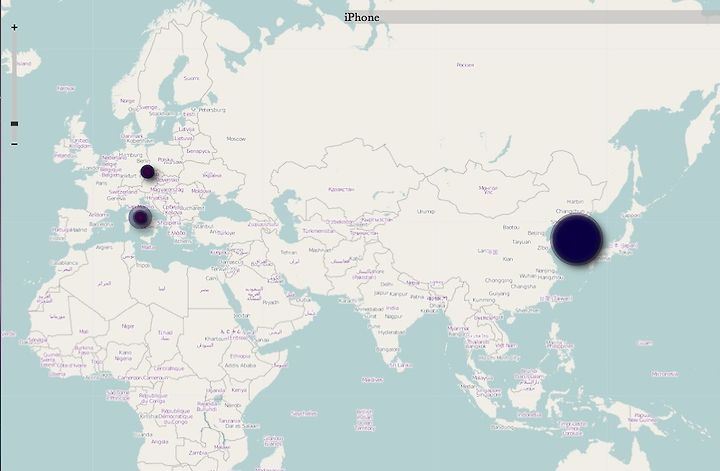Viewport: 720px width, 471px height.
Task: Click the Taiyuan map label
Action: click(522, 242)
